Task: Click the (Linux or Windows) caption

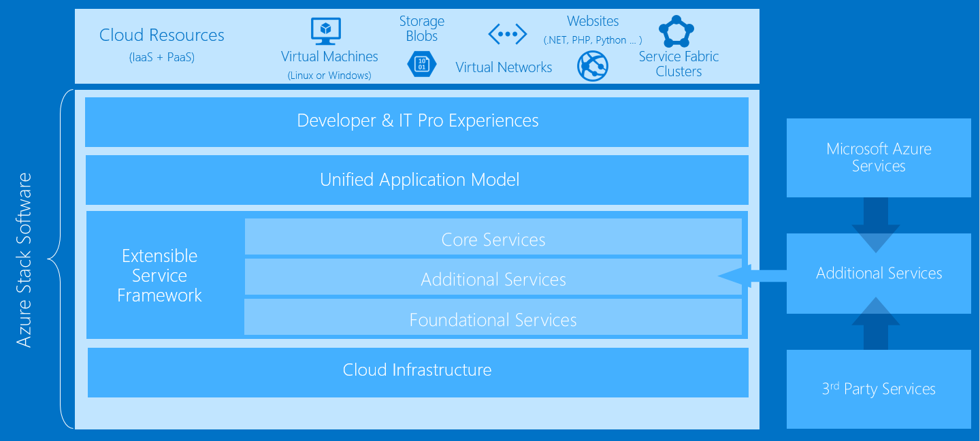Action: [x=329, y=76]
